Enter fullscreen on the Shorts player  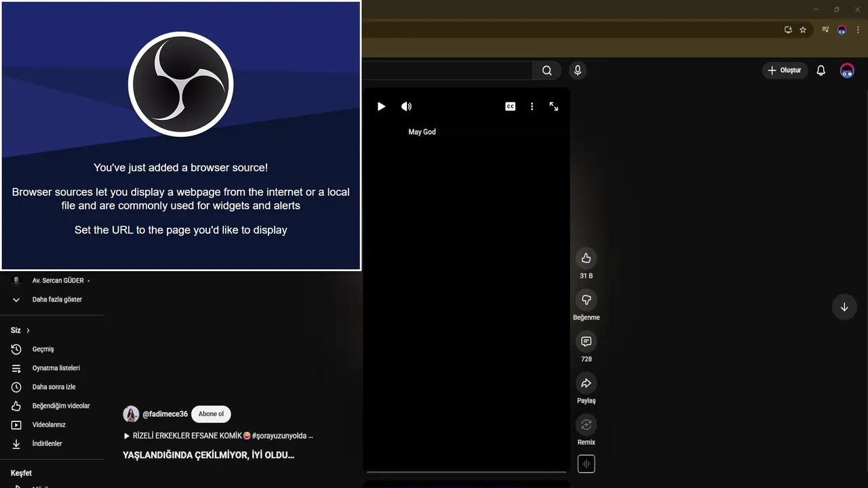click(554, 106)
